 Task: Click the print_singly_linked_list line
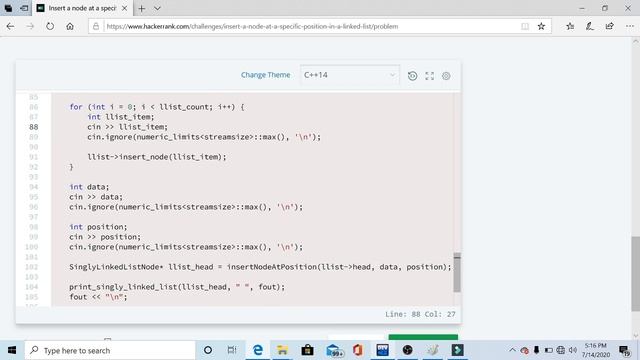177,287
